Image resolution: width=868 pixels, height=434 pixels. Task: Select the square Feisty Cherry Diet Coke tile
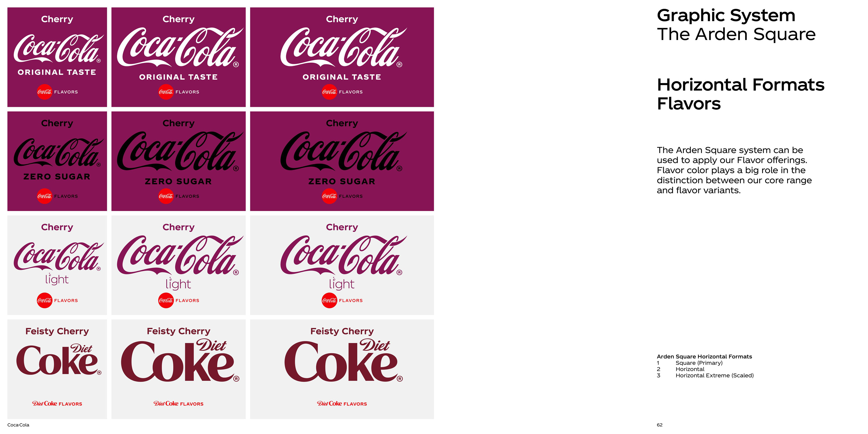57,369
